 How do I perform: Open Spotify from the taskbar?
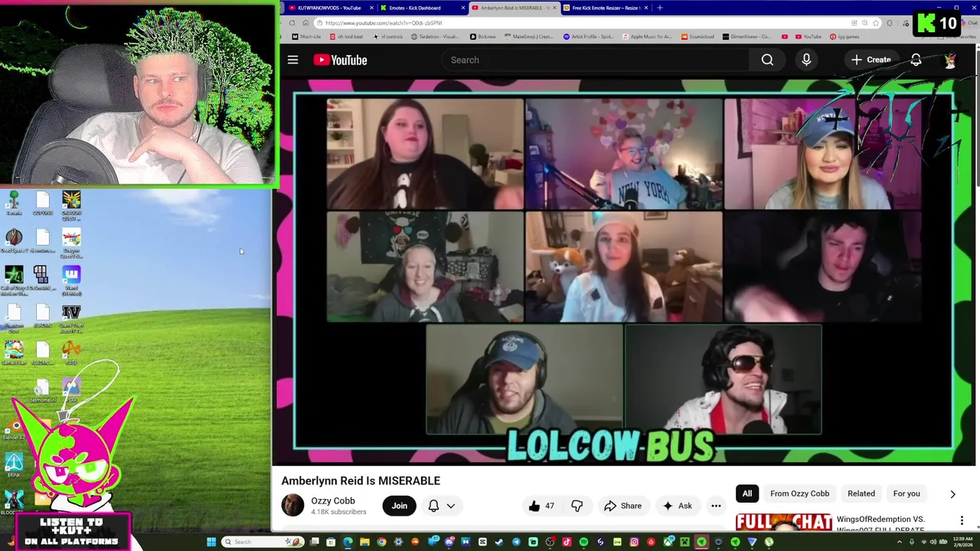pos(583,542)
